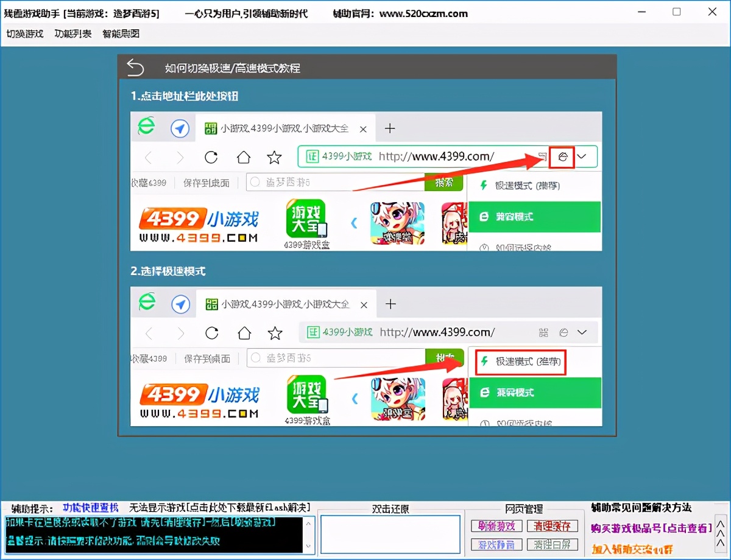This screenshot has width=731, height=560.
Task: Click the home icon in the step 2 screenshot
Action: pos(244,333)
